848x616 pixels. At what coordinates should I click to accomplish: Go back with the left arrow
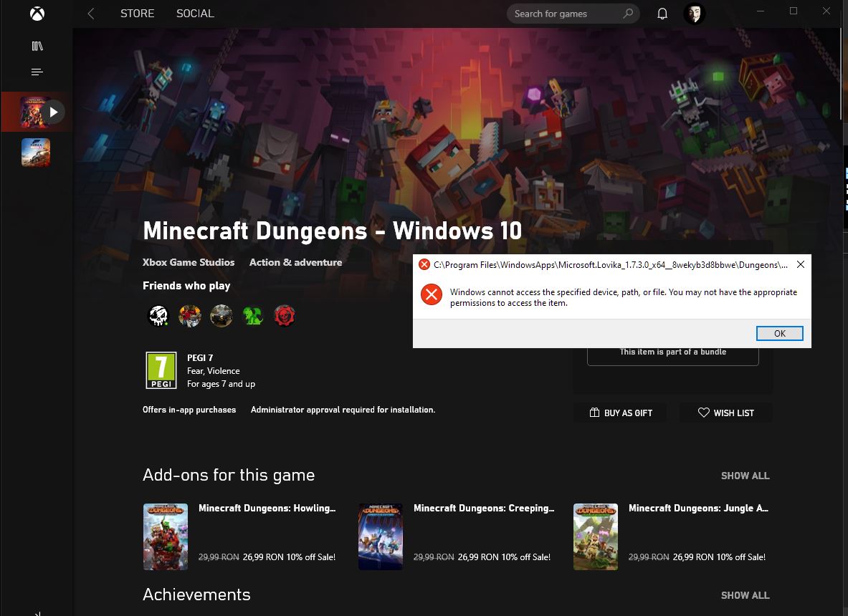click(x=91, y=14)
